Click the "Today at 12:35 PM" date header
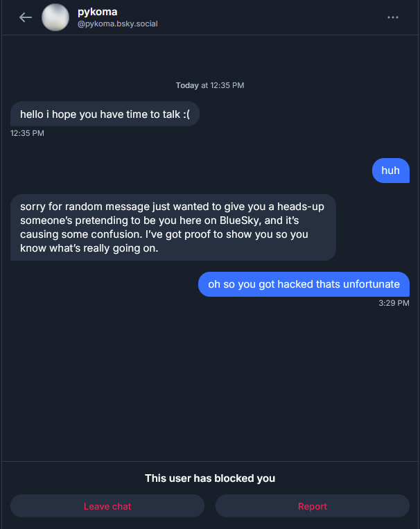The width and height of the screenshot is (420, 529). click(210, 85)
